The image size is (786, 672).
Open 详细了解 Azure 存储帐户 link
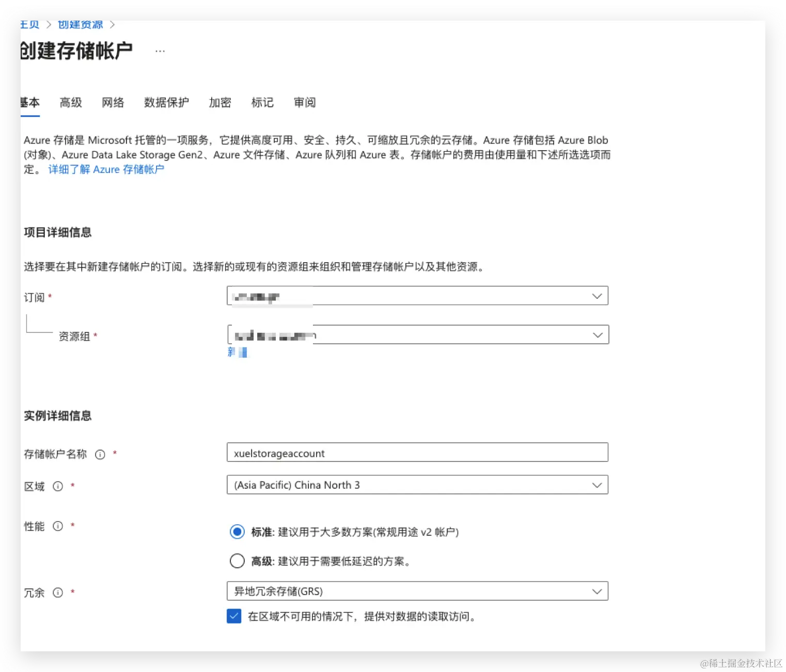[x=106, y=169]
